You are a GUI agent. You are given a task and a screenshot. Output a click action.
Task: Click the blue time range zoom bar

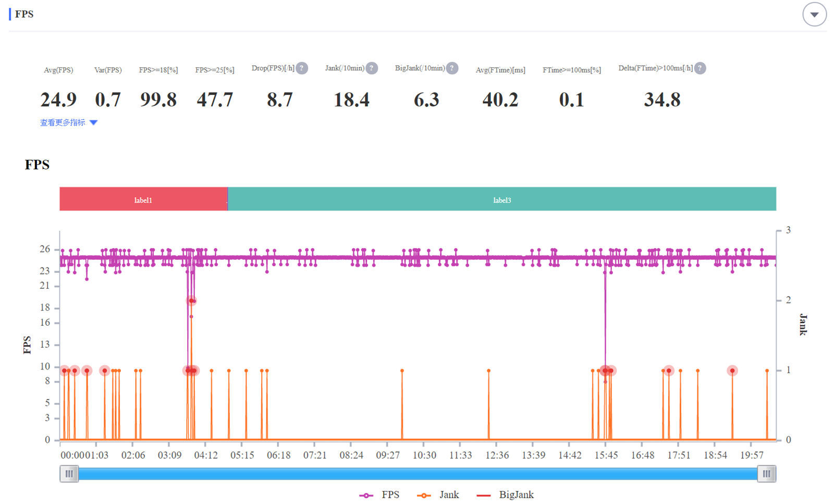[x=417, y=474]
